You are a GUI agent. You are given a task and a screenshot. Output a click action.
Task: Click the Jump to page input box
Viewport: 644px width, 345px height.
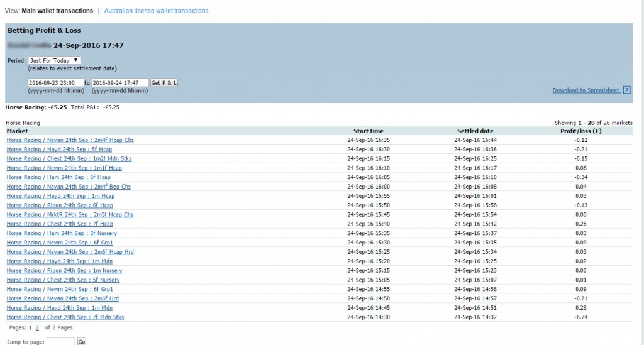coord(61,342)
